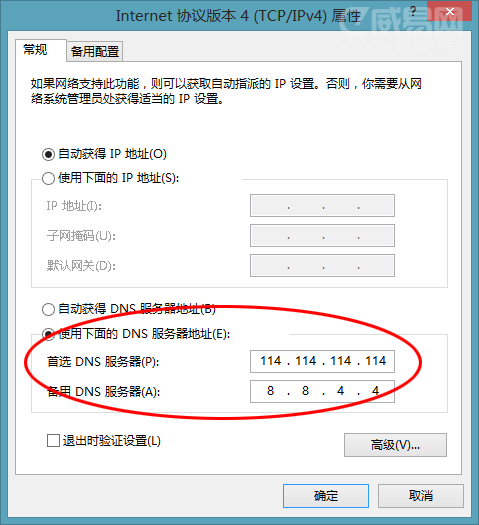
Task: Confirm settings with 确定 button
Action: tap(326, 496)
